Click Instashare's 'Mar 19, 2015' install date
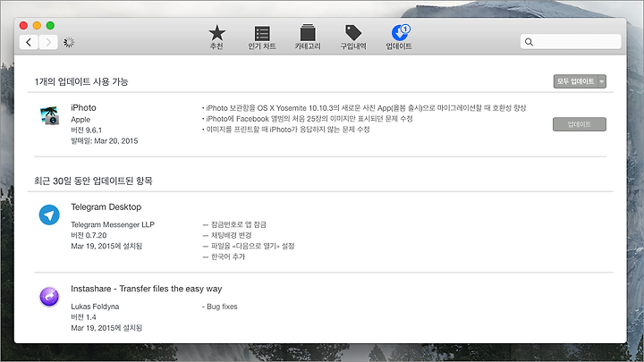 point(106,328)
